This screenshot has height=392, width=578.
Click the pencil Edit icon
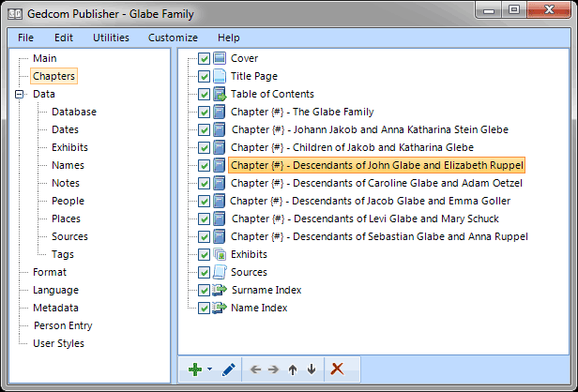[x=229, y=369]
